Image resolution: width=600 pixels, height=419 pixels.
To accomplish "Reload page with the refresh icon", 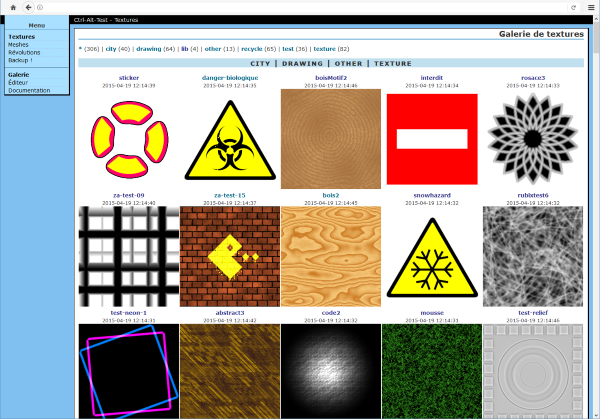I will pos(573,7).
